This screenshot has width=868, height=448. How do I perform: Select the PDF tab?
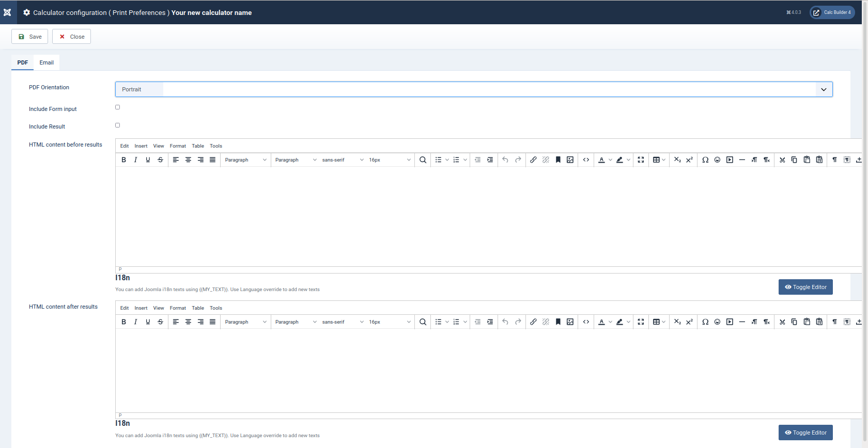[23, 62]
